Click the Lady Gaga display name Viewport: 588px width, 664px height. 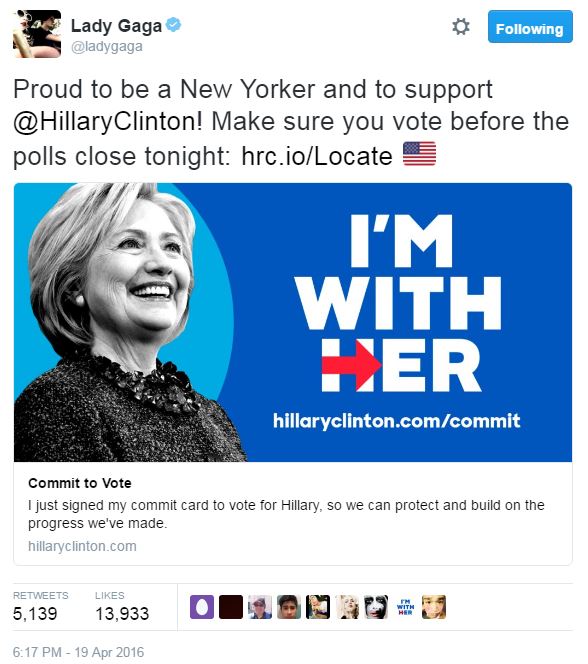[x=116, y=26]
